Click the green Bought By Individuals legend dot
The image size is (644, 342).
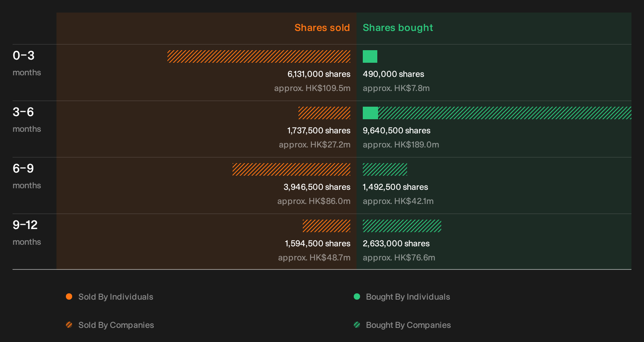click(x=357, y=297)
